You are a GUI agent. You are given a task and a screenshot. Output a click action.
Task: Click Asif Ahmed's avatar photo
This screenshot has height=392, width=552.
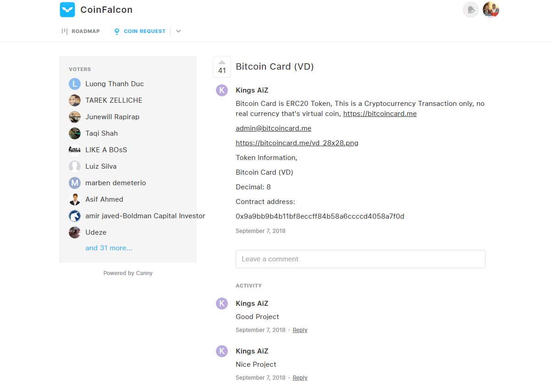coord(75,199)
